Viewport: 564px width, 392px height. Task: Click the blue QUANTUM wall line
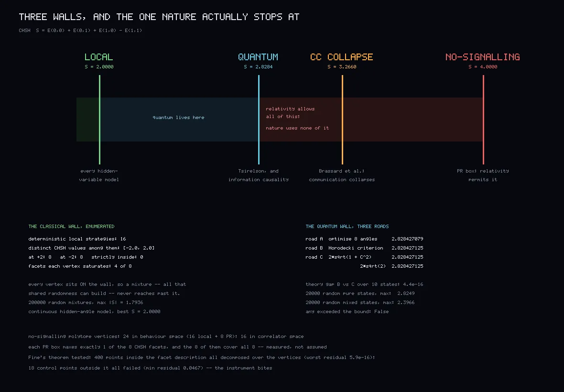click(259, 120)
